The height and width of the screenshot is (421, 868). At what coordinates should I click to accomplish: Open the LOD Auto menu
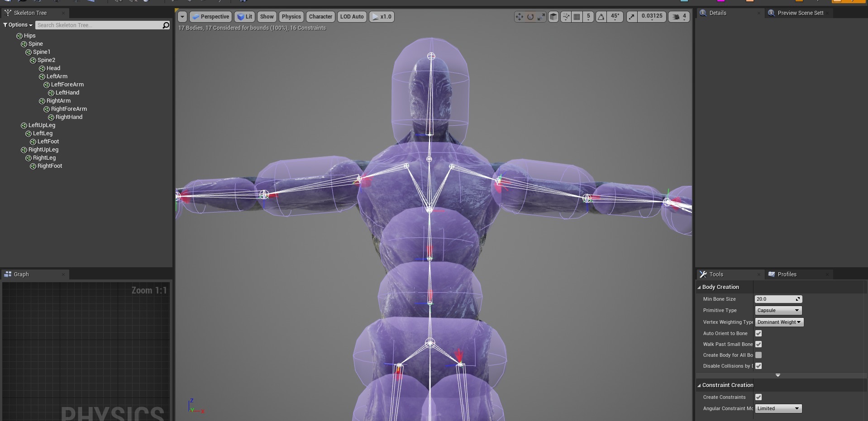pyautogui.click(x=352, y=17)
